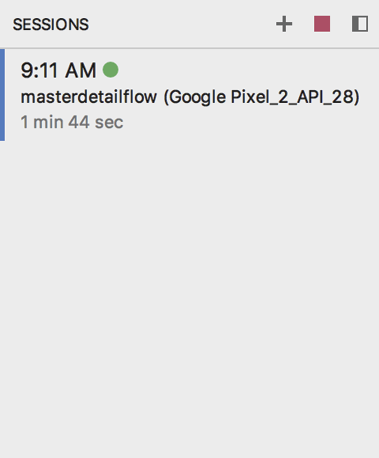Image resolution: width=379 pixels, height=458 pixels.
Task: Toggle the sessions panel layout icon
Action: pyautogui.click(x=360, y=24)
